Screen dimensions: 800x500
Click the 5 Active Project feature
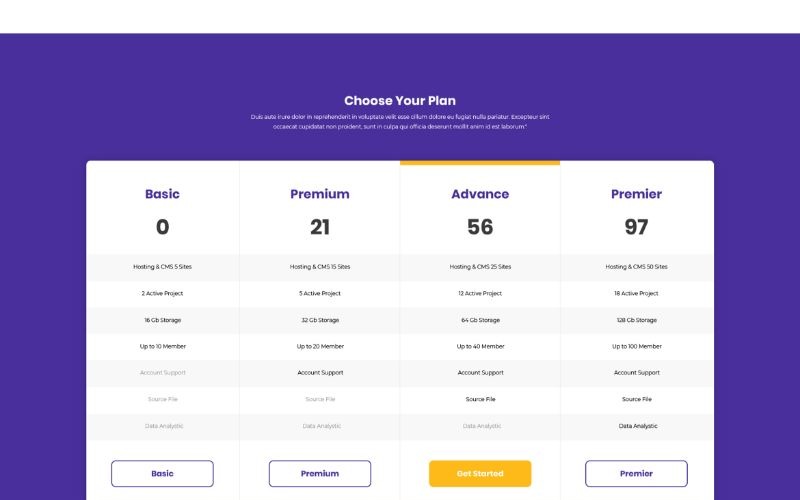(320, 293)
